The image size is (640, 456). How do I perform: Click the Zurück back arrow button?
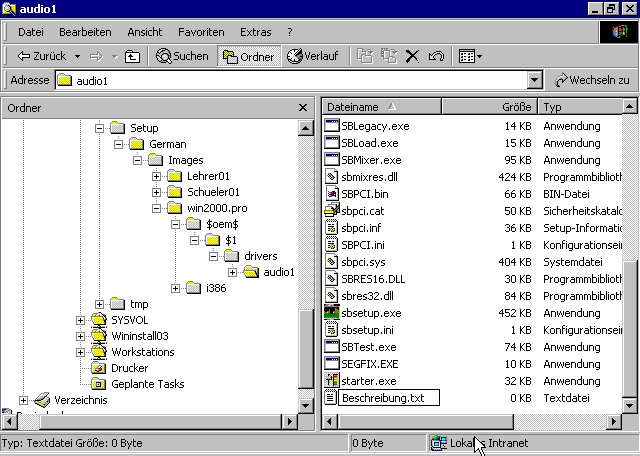42,56
